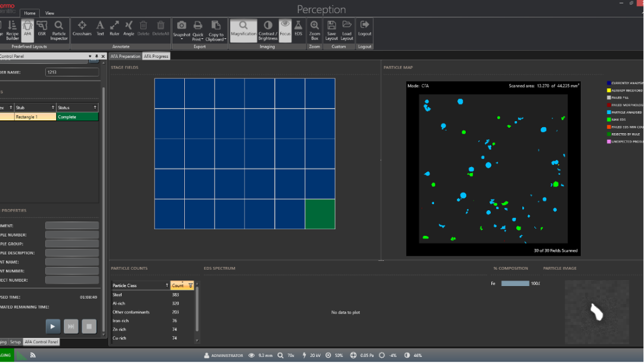Image resolution: width=644 pixels, height=363 pixels.
Task: Open the Zoom Box tool
Action: point(314,29)
